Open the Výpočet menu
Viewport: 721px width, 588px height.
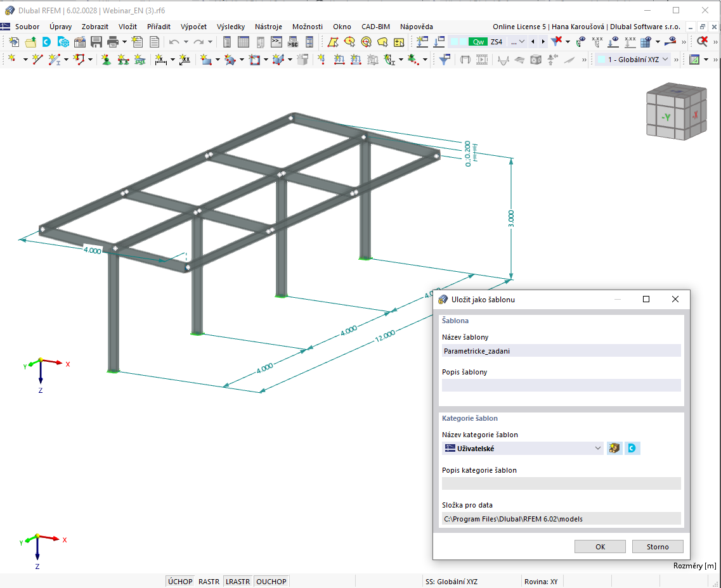tap(193, 27)
